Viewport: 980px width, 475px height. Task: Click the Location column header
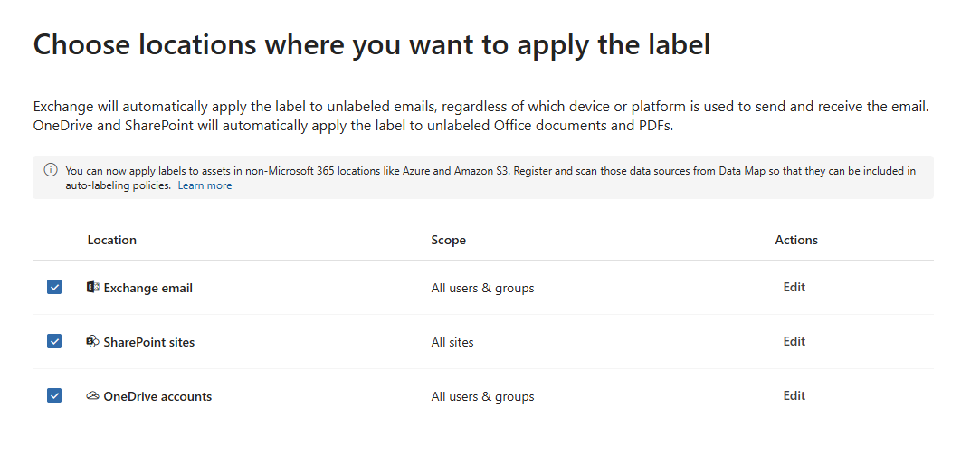[112, 241]
